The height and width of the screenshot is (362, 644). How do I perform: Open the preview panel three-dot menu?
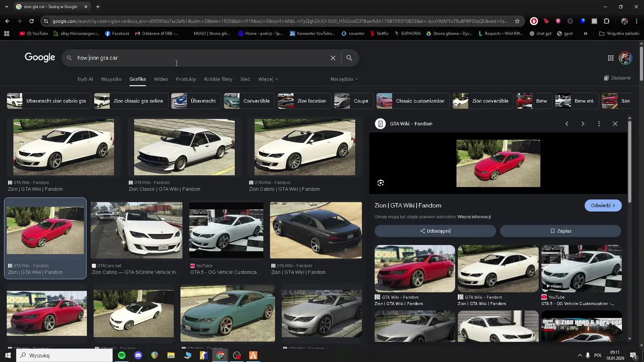click(x=599, y=124)
